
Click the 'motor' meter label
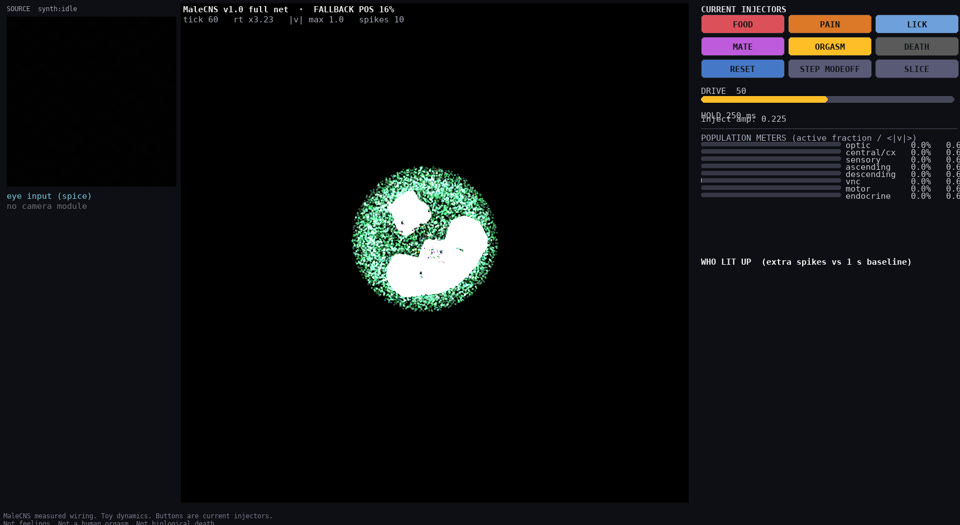tap(858, 189)
